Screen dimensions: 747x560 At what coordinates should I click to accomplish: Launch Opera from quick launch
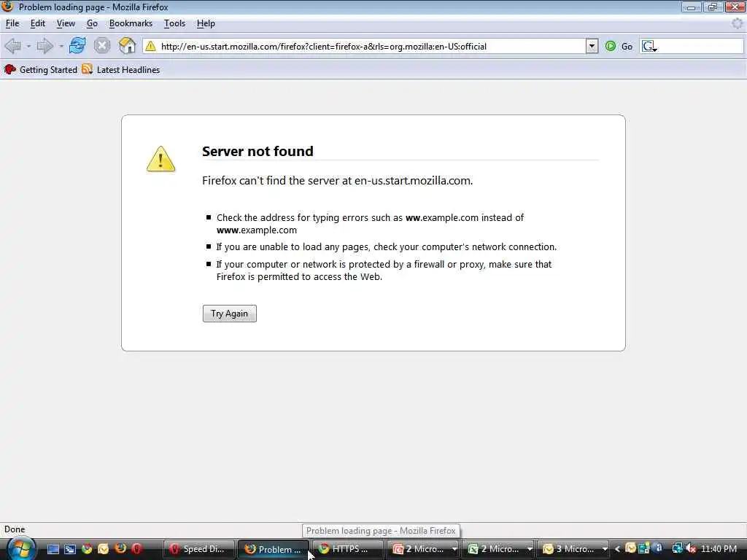point(136,549)
